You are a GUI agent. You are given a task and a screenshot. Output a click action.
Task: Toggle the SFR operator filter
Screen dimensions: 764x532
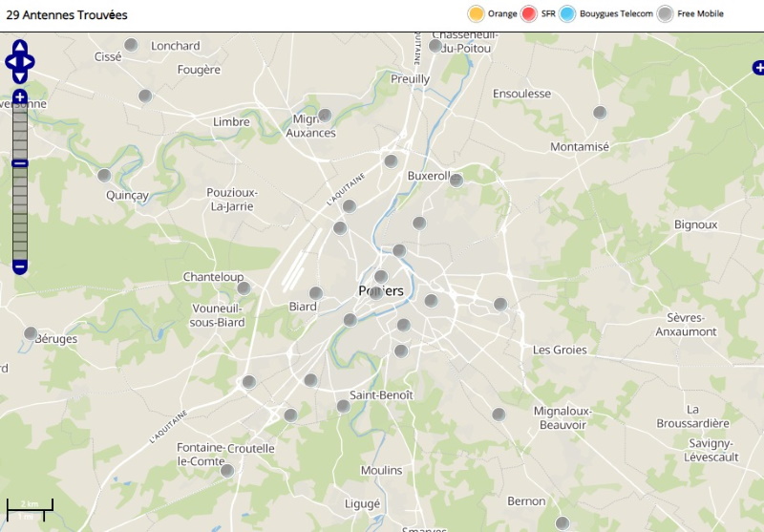[x=529, y=13]
